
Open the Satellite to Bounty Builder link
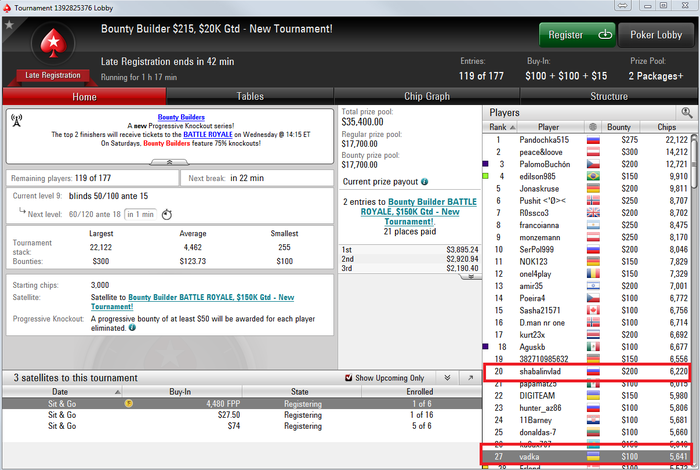point(192,302)
